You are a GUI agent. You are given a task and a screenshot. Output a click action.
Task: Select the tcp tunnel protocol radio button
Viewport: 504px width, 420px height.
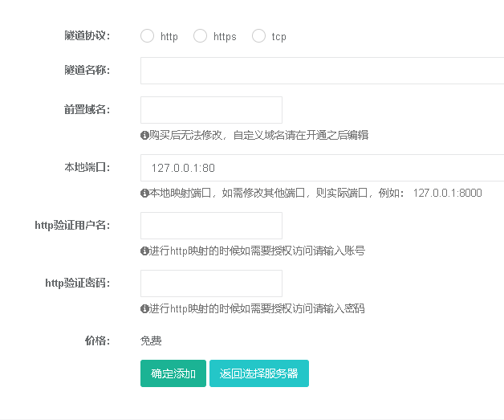click(x=258, y=35)
